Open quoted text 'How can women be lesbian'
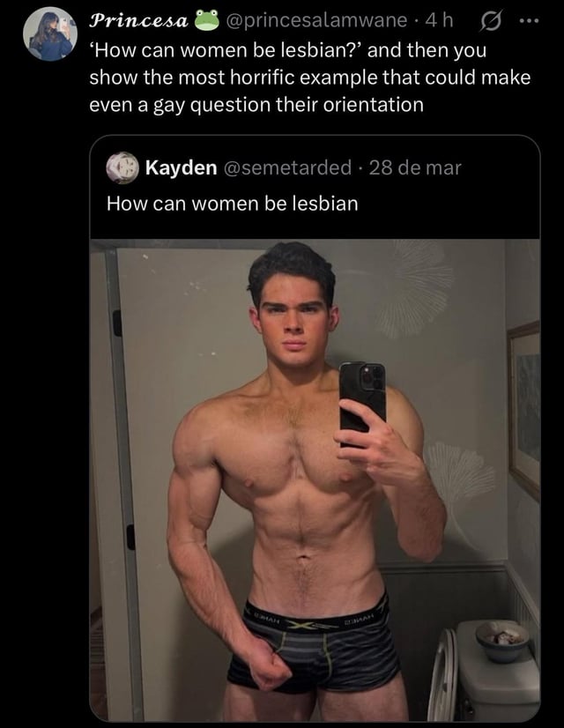The width and height of the screenshot is (564, 728). 232,204
